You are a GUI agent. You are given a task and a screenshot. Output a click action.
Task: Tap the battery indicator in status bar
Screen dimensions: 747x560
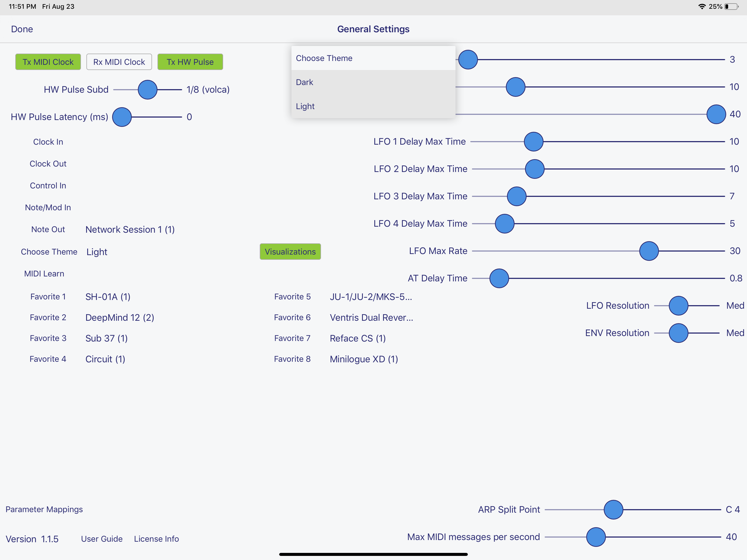[x=731, y=6]
